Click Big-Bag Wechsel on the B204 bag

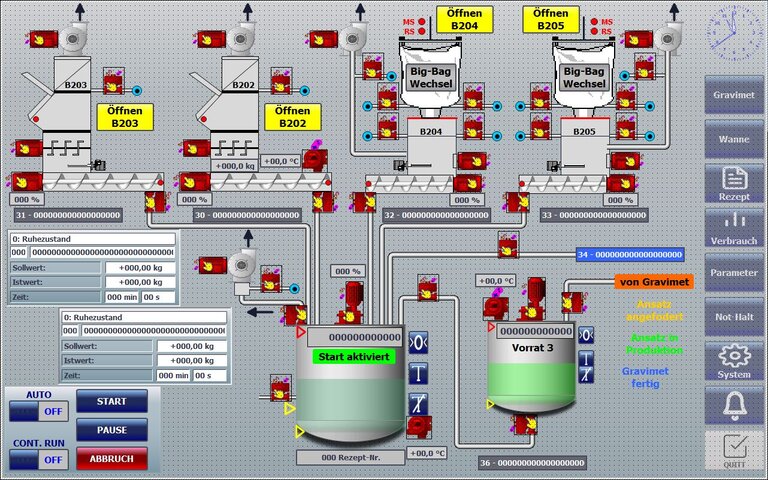pos(431,77)
